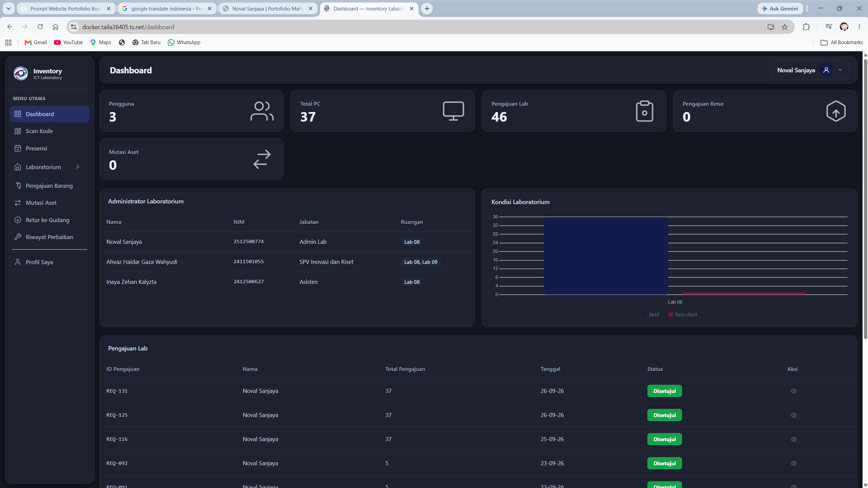This screenshot has height=488, width=868.
Task: Open the Noval Sanjaya user dropdown arrow
Action: 841,70
